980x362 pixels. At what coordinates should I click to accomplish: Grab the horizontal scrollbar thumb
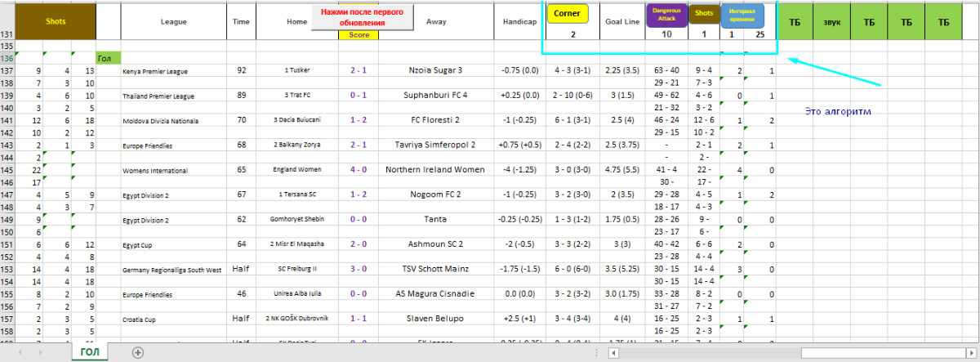click(x=884, y=353)
